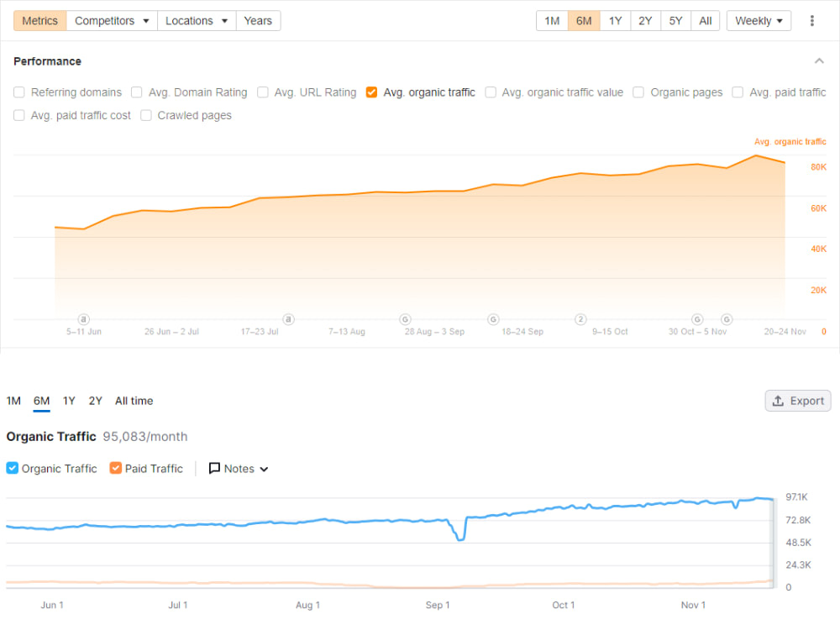840x630 pixels.
Task: Enable the Crawled pages checkbox
Action: [145, 115]
